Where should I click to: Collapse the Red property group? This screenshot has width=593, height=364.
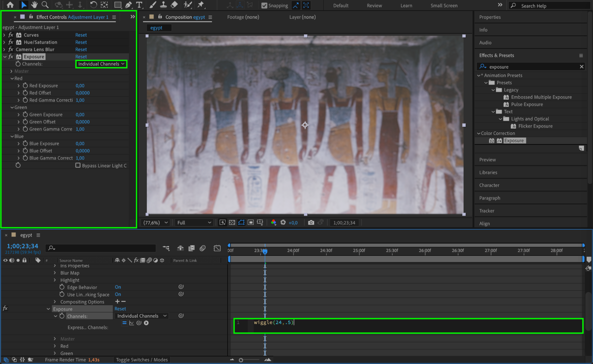12,79
